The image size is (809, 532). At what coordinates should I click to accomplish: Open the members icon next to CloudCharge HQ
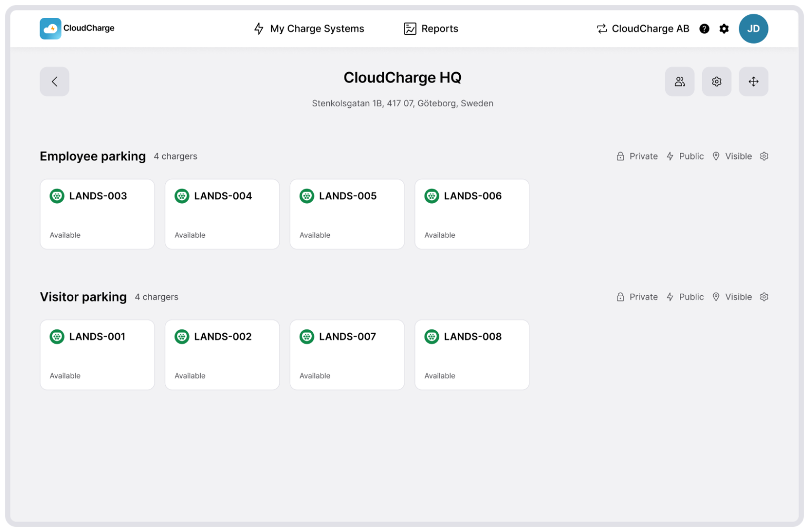pos(679,82)
